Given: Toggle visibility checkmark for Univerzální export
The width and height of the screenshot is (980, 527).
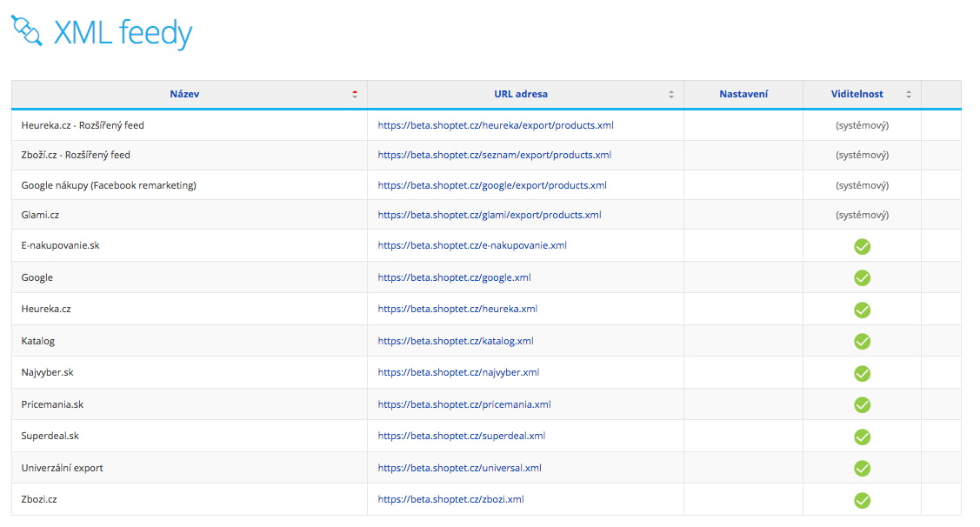Looking at the screenshot, I should tap(862, 468).
